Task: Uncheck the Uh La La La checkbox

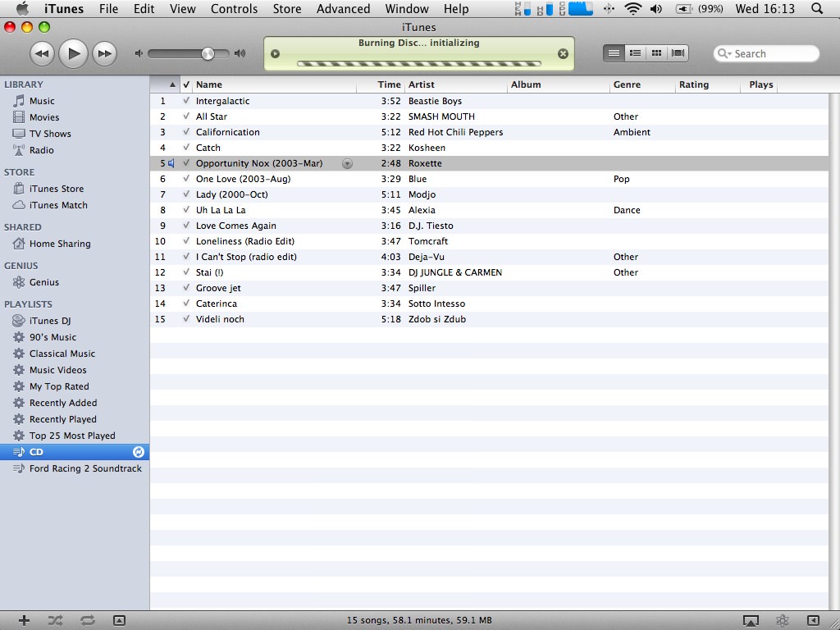Action: 186,209
